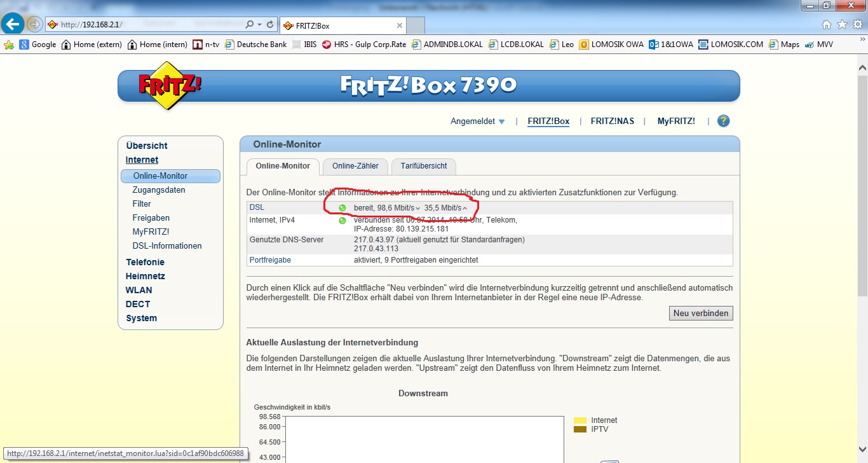
Task: Open the Maps bookmark
Action: [x=783, y=45]
